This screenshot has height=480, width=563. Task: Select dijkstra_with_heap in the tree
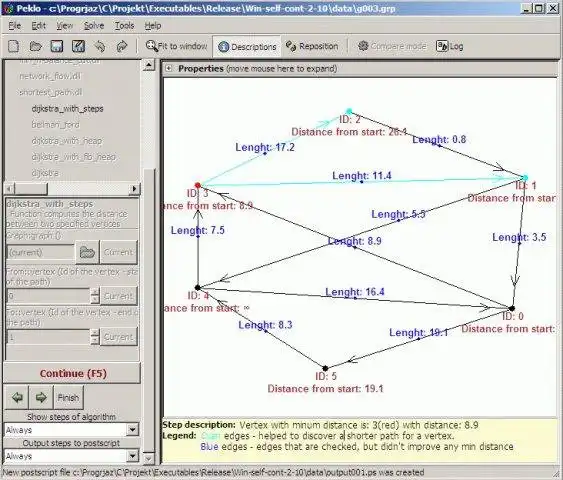click(x=66, y=141)
